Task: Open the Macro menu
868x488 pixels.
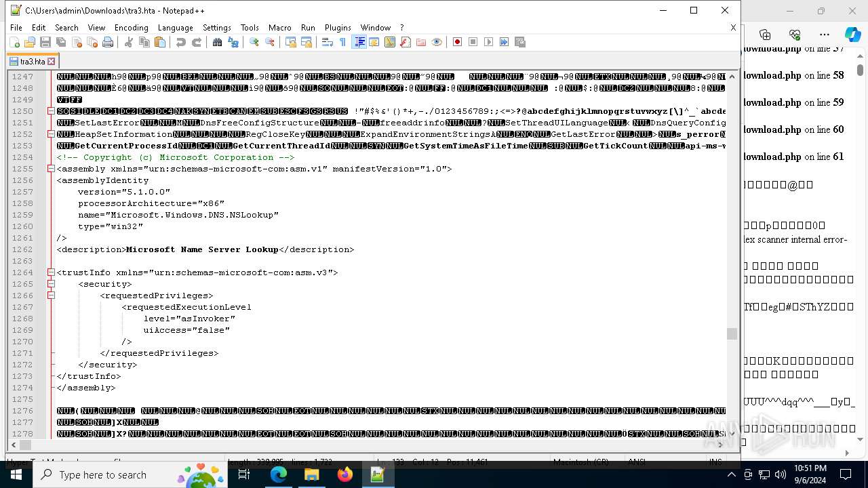Action: 279,28
